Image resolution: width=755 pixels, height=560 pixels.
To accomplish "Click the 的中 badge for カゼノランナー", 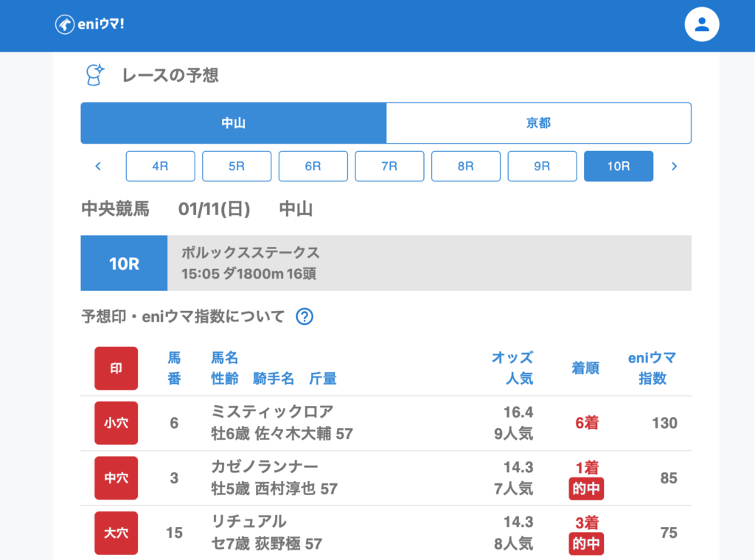I will point(586,489).
